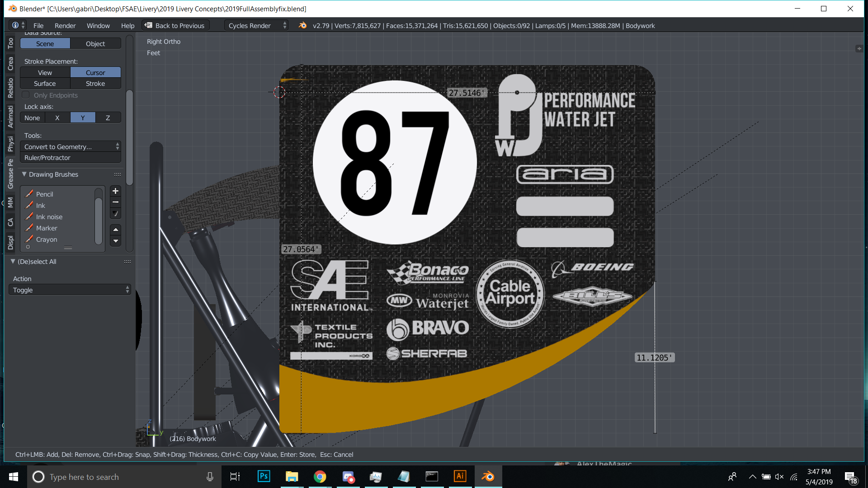Open Convert to Geometry dropdown
Viewport: 868px width, 488px height.
[71, 146]
